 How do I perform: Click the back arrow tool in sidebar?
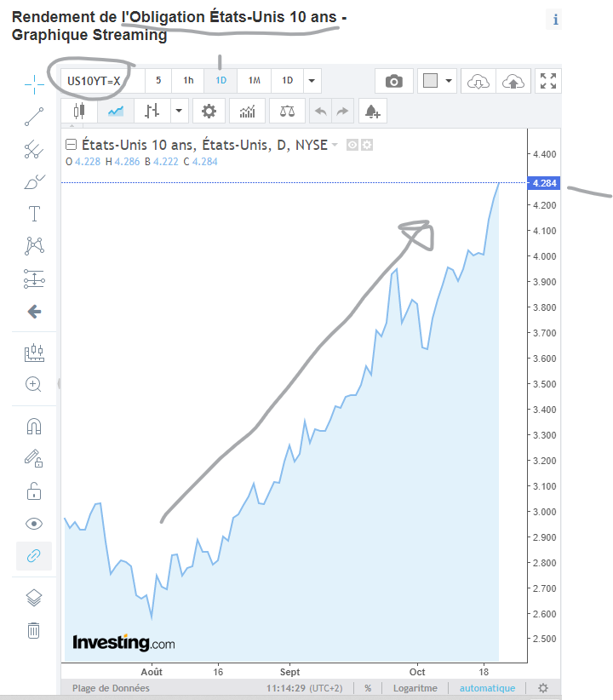34,311
